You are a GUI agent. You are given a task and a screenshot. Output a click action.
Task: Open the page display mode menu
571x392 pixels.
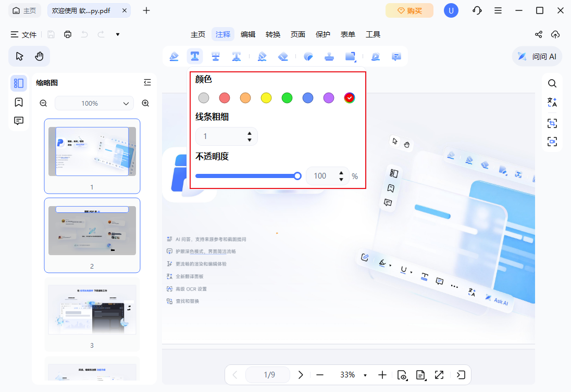[420, 375]
